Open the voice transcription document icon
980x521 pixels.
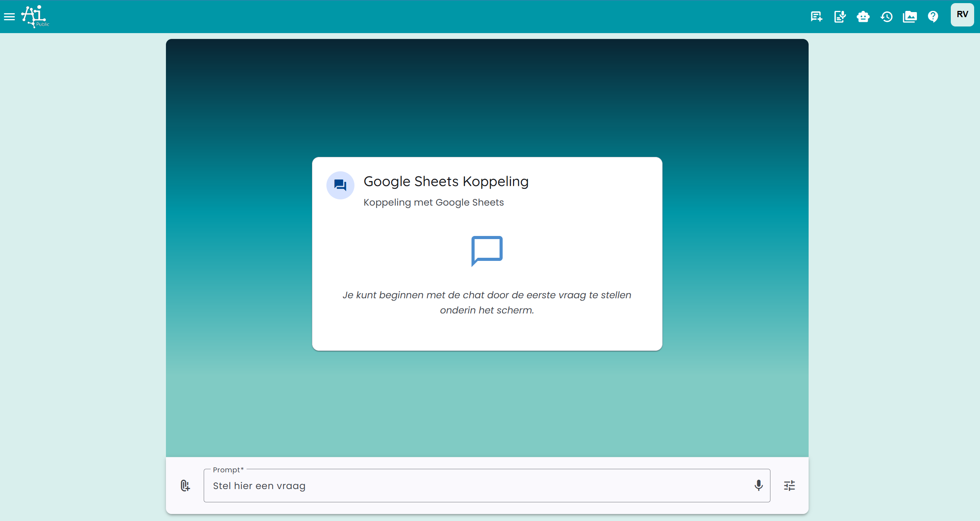point(839,17)
